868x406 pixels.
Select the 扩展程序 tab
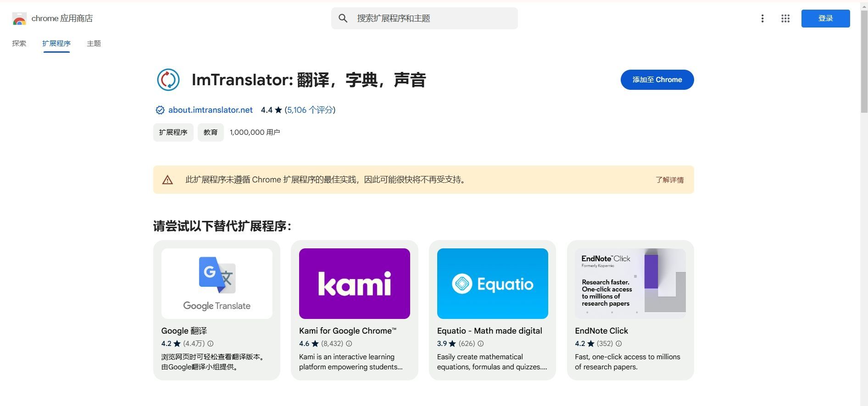coord(56,44)
